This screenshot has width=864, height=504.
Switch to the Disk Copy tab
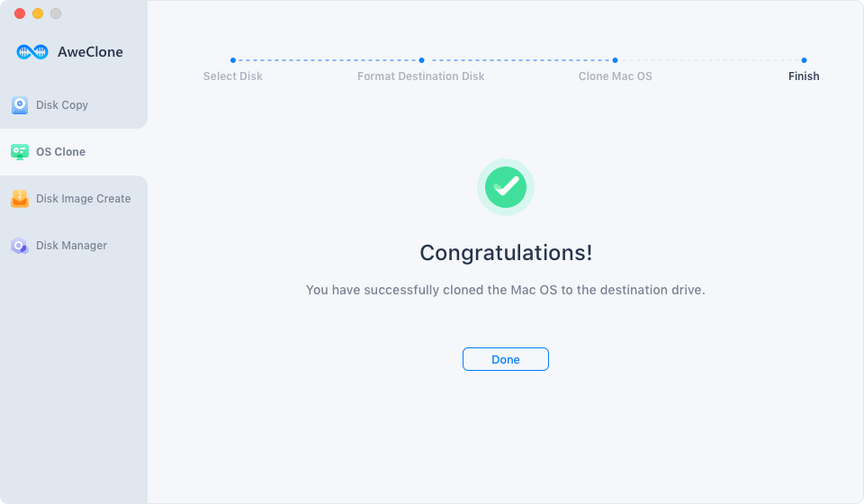pyautogui.click(x=74, y=104)
